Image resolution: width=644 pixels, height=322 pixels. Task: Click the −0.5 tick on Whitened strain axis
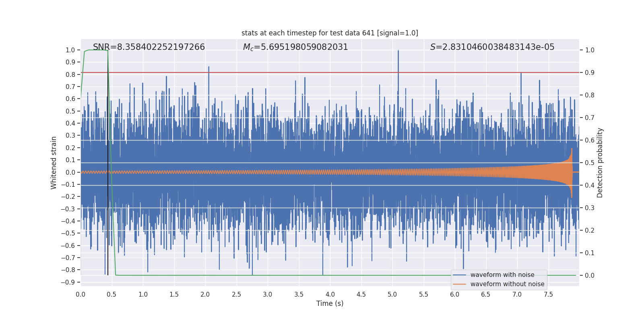pos(68,233)
